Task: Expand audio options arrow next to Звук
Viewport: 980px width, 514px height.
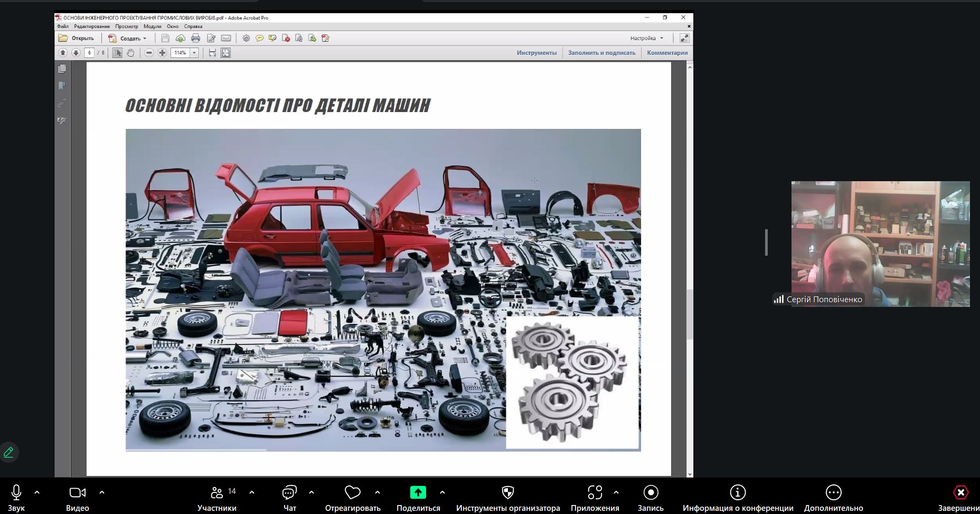Action: click(37, 492)
